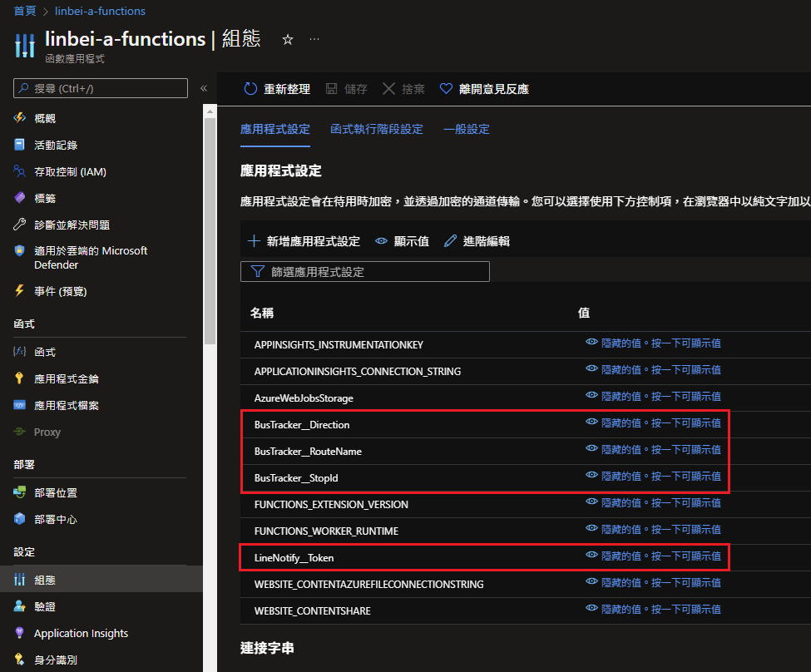
Task: Open 診斷並解決問題 wrench icon
Action: (20, 225)
